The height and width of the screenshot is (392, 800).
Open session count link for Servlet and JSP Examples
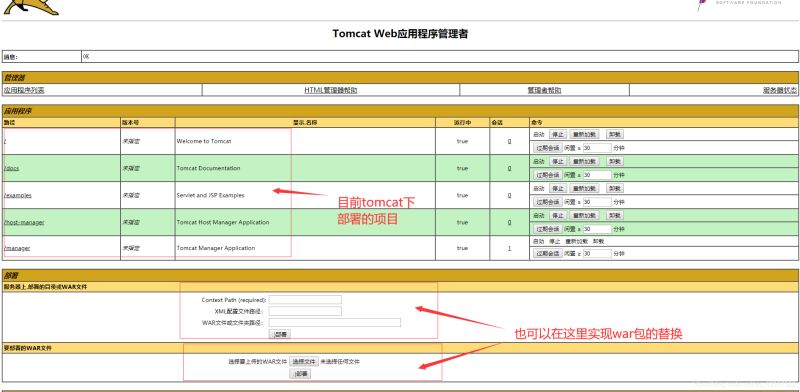[509, 195]
